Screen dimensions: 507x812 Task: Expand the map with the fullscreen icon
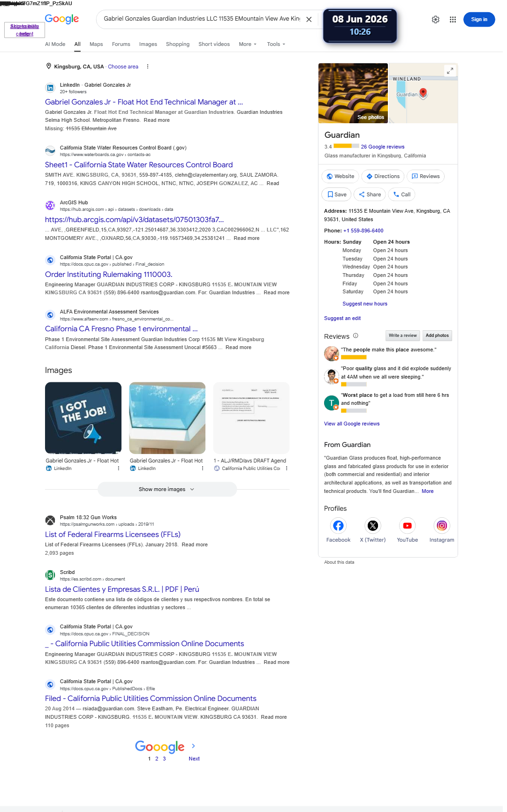tap(450, 71)
